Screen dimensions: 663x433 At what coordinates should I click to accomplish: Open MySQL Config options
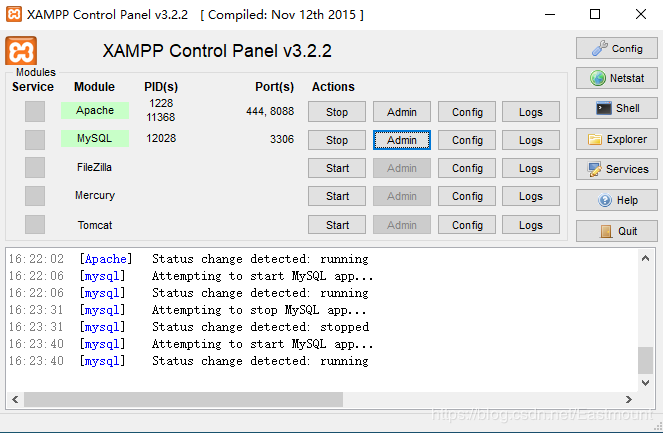click(x=467, y=140)
